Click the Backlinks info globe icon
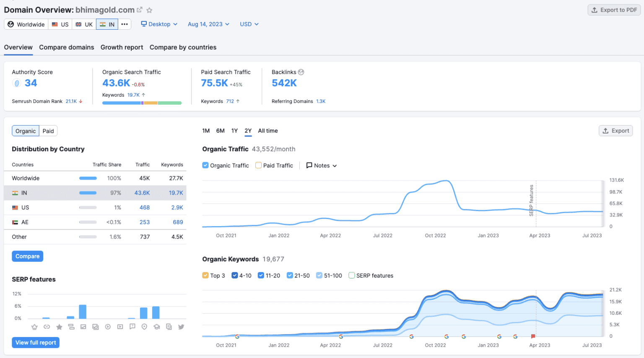644x358 pixels. pos(301,72)
